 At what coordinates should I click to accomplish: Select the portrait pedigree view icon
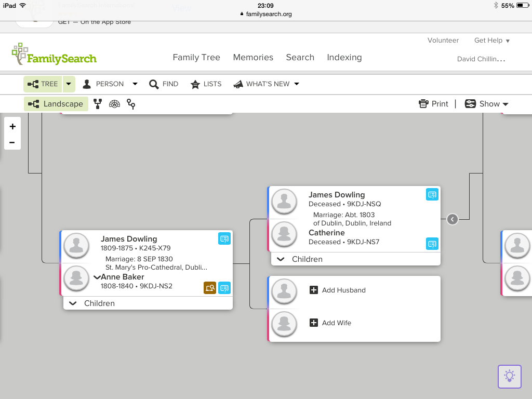(x=98, y=104)
